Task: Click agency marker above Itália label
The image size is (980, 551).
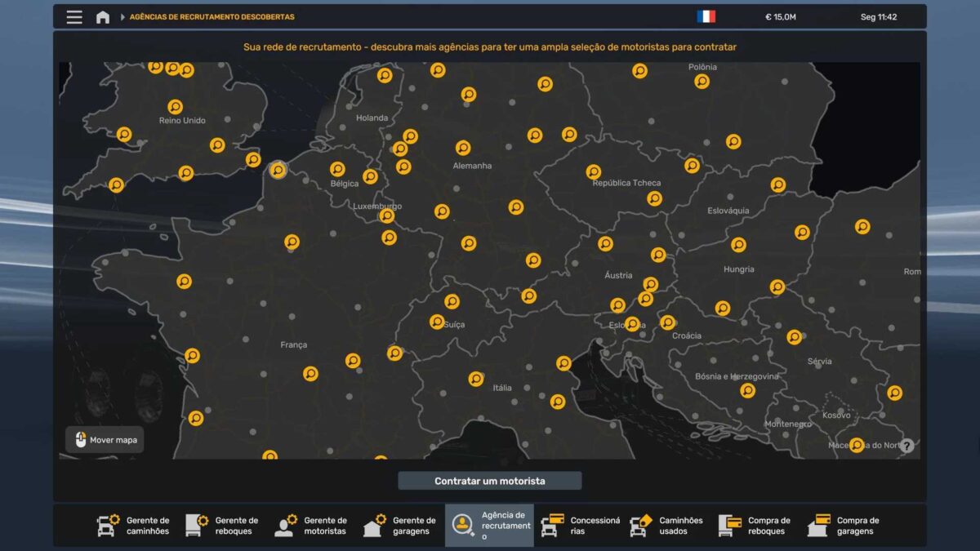Action: tap(476, 379)
